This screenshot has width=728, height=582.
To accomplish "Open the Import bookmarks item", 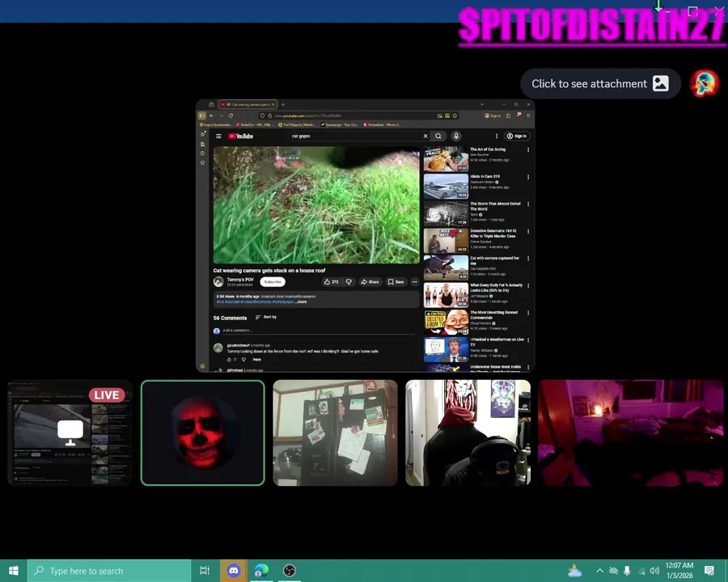I will click(x=216, y=124).
